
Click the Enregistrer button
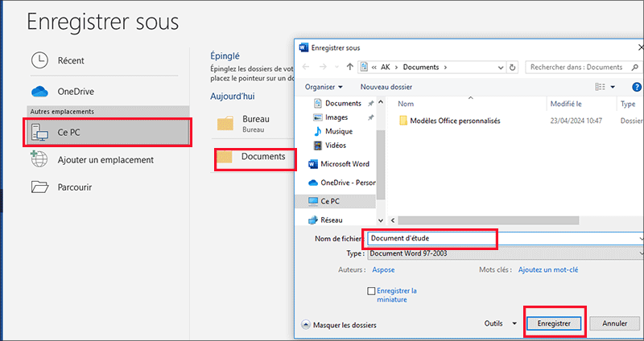click(x=554, y=323)
